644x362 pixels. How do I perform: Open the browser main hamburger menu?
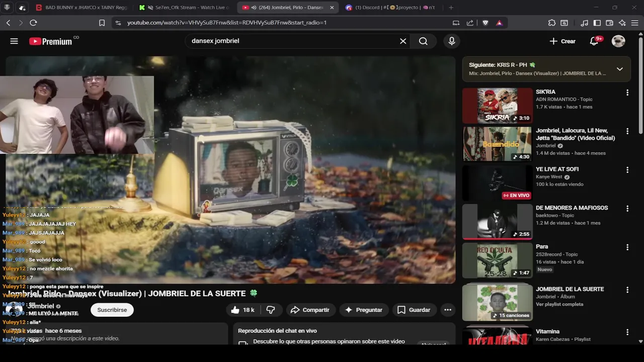[x=635, y=23]
